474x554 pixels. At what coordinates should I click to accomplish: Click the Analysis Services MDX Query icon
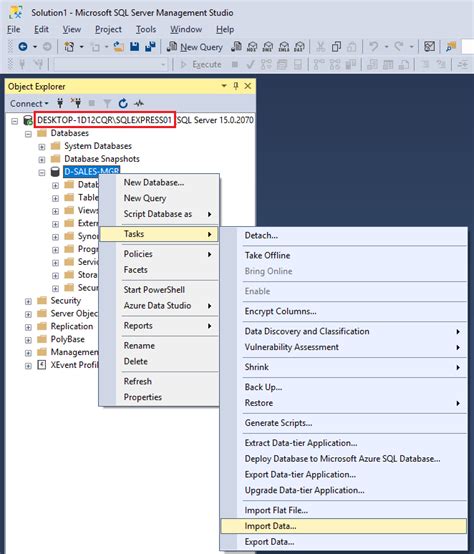(252, 46)
